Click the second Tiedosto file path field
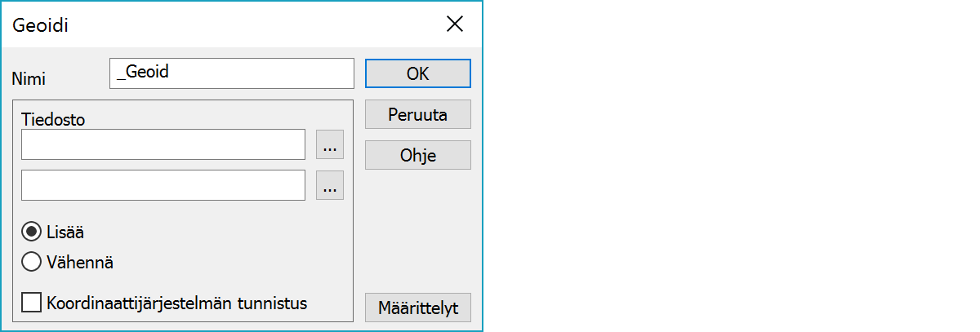Viewport: 980px width, 332px height. coord(163,185)
